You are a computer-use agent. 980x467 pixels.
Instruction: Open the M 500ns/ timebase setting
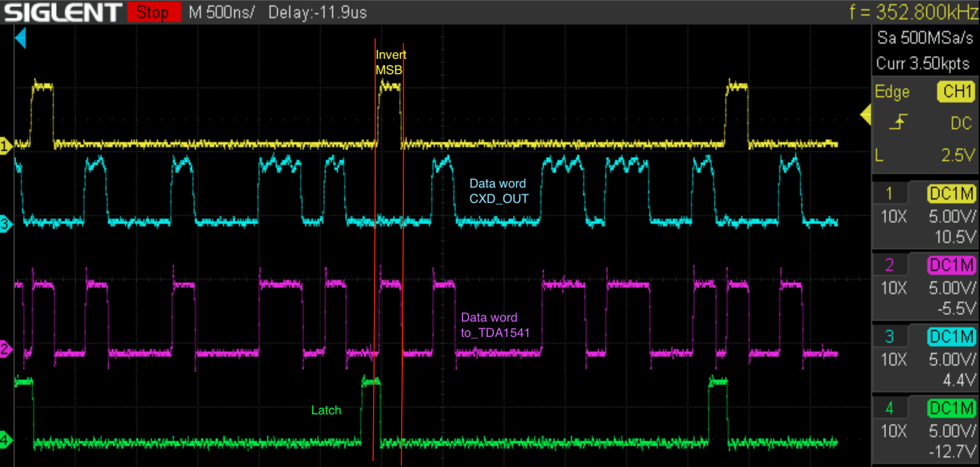pyautogui.click(x=221, y=12)
